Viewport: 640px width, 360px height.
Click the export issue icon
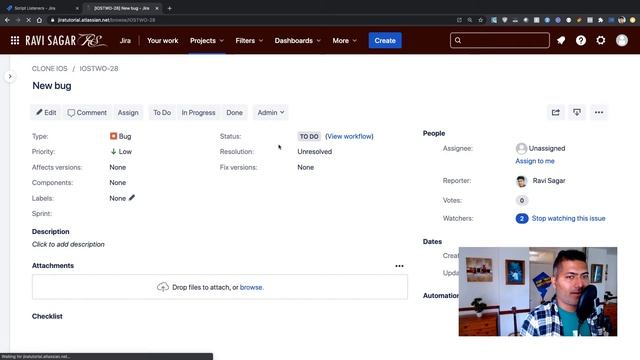point(577,112)
